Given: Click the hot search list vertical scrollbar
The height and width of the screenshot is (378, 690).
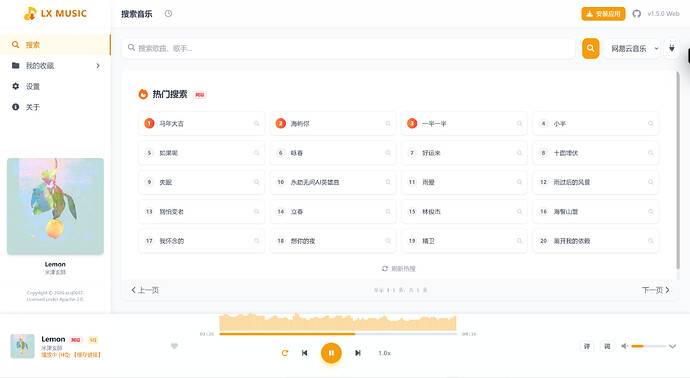Looking at the screenshot, I should [x=678, y=170].
